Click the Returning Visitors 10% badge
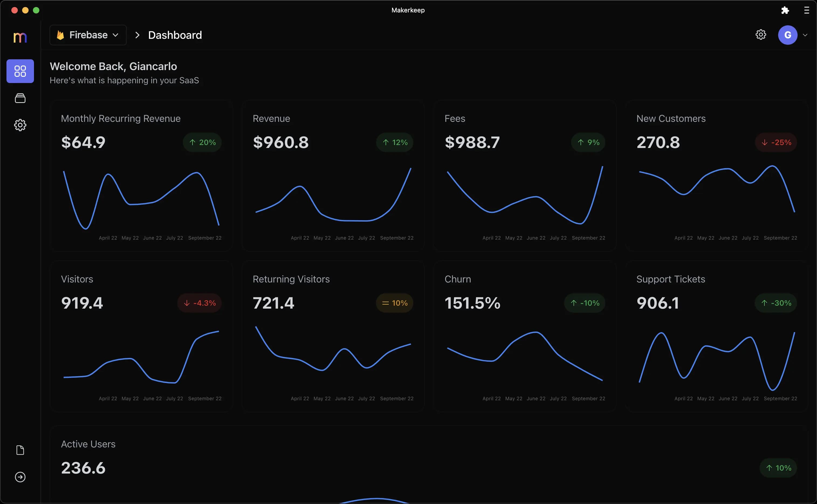 point(394,303)
